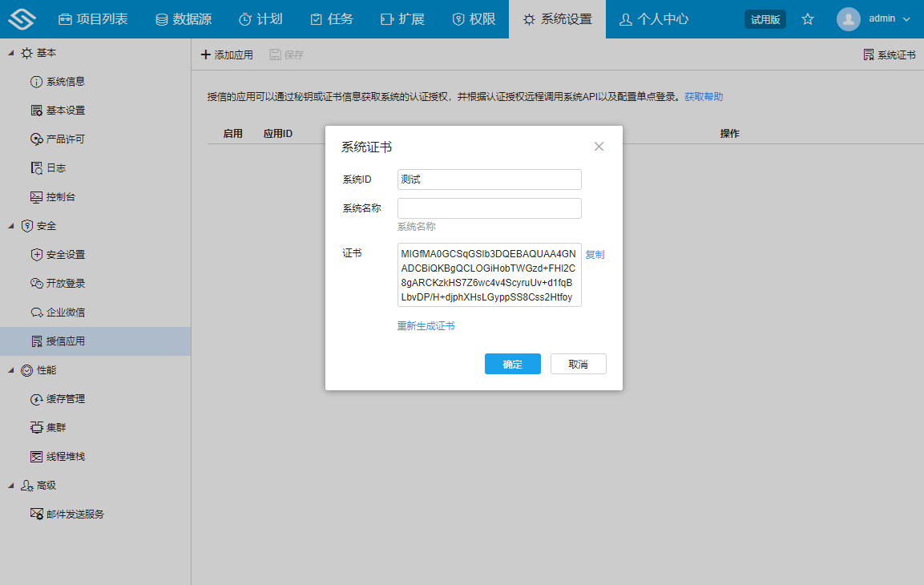Viewport: 924px width, 585px height.
Task: Switch to the 数据源 tab
Action: (x=184, y=19)
